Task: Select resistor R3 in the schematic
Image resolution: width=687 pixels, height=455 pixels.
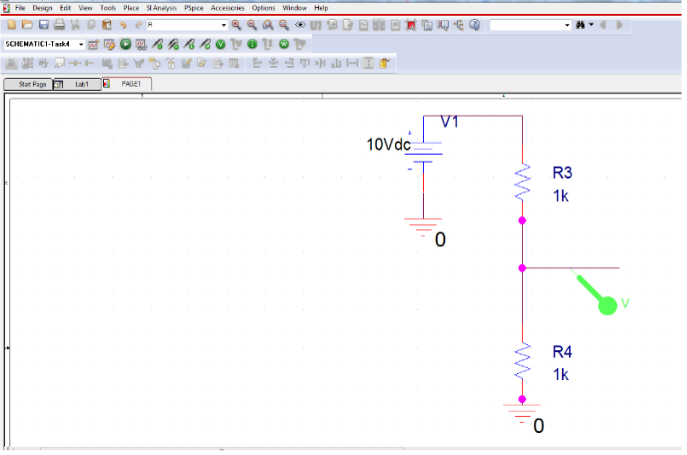Action: click(522, 183)
